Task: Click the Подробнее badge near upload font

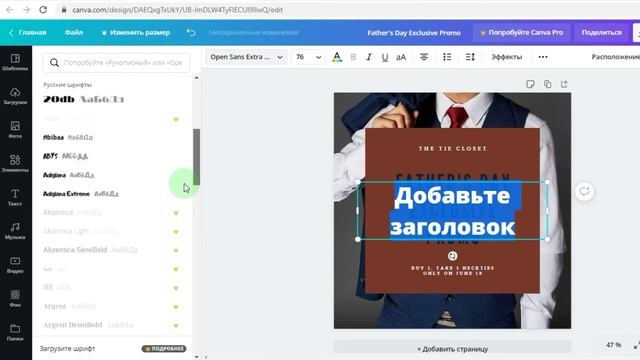Action: click(164, 349)
